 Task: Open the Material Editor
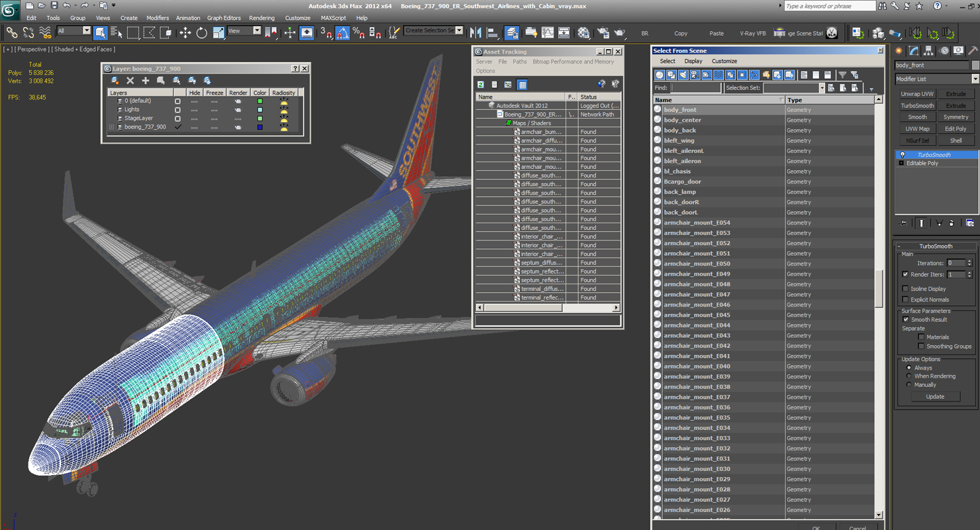[583, 32]
